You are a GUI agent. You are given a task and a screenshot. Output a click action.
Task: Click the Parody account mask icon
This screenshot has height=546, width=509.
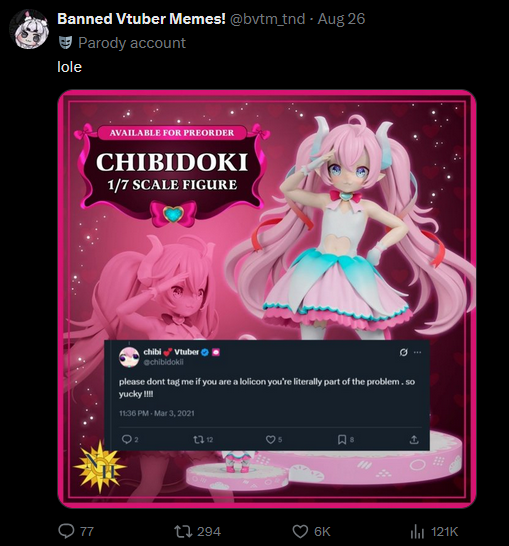[x=65, y=43]
